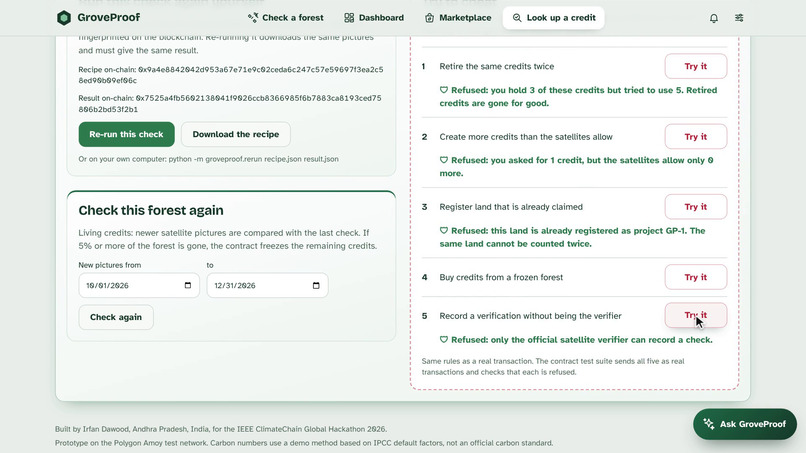Switch to the Dashboard tab
The width and height of the screenshot is (806, 453).
(374, 18)
